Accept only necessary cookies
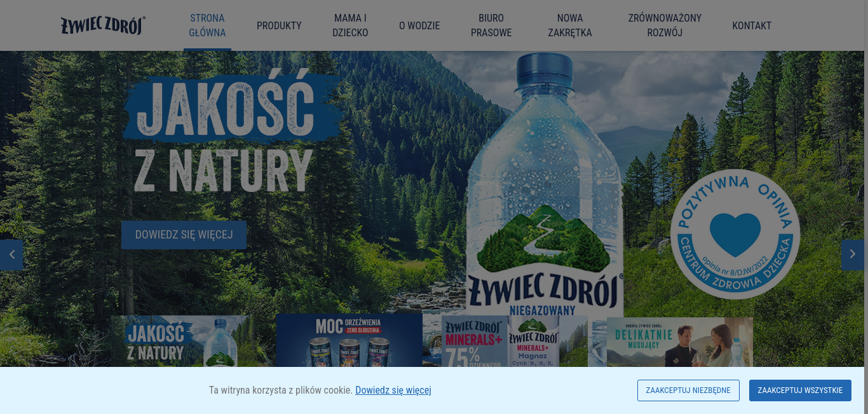 (688, 390)
